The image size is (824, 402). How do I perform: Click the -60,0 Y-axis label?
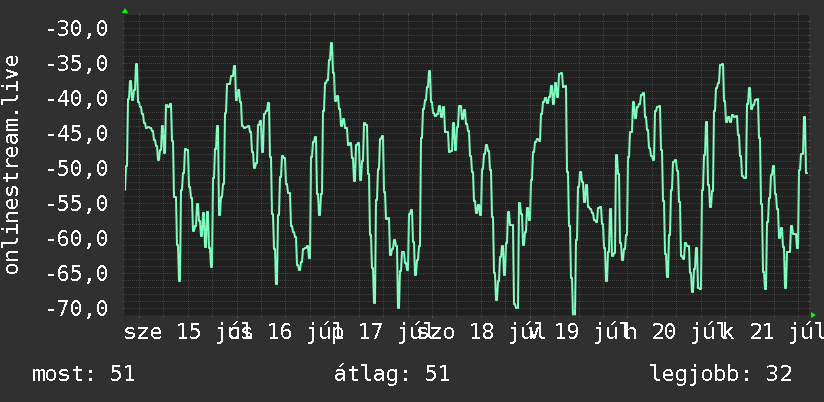pyautogui.click(x=77, y=239)
